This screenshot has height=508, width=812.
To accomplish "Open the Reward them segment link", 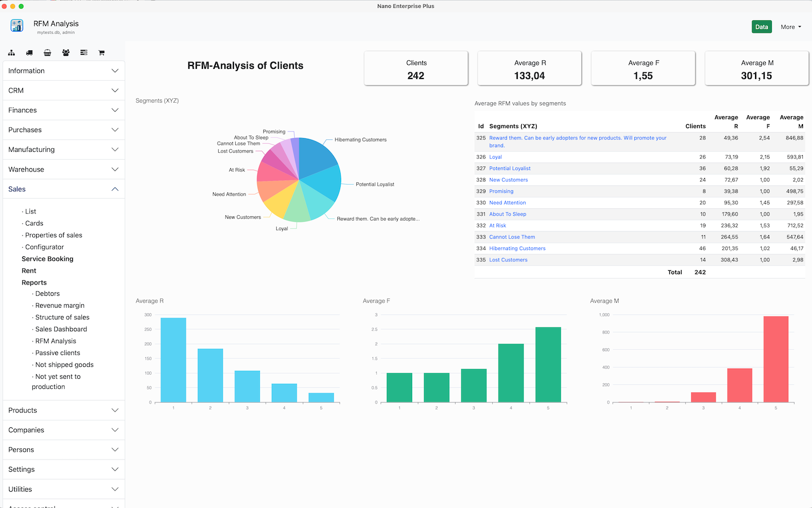I will click(577, 142).
